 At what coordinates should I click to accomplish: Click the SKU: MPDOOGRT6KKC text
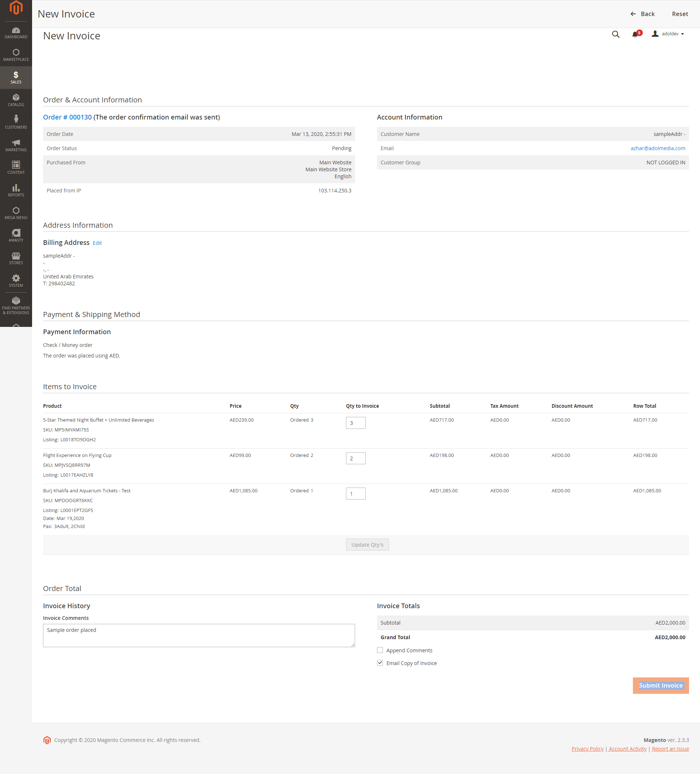(68, 501)
